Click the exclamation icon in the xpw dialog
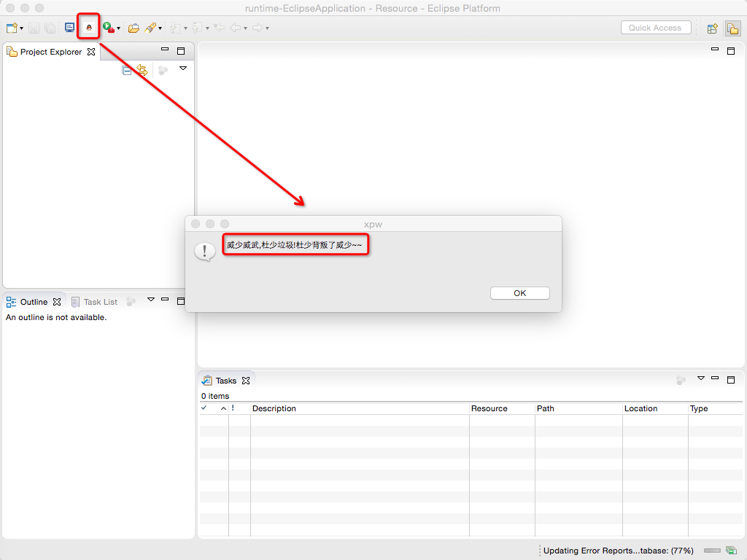 point(205,251)
